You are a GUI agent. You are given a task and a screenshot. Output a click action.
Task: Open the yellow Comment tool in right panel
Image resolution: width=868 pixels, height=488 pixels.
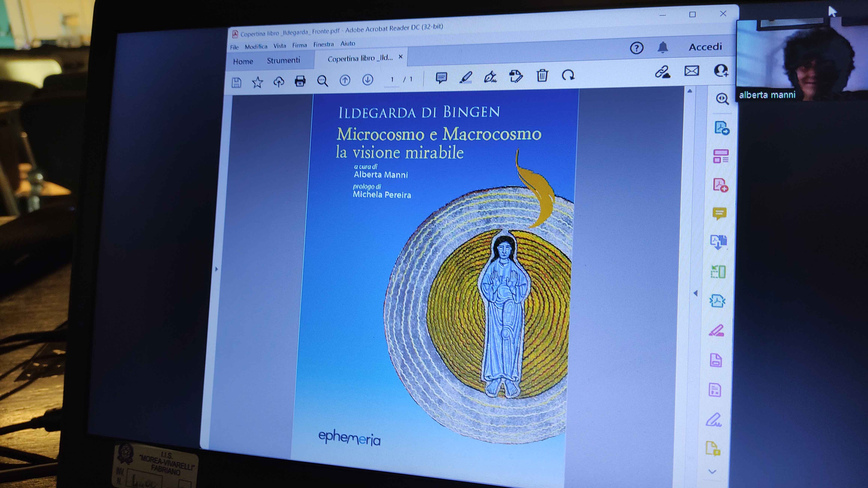click(x=719, y=213)
